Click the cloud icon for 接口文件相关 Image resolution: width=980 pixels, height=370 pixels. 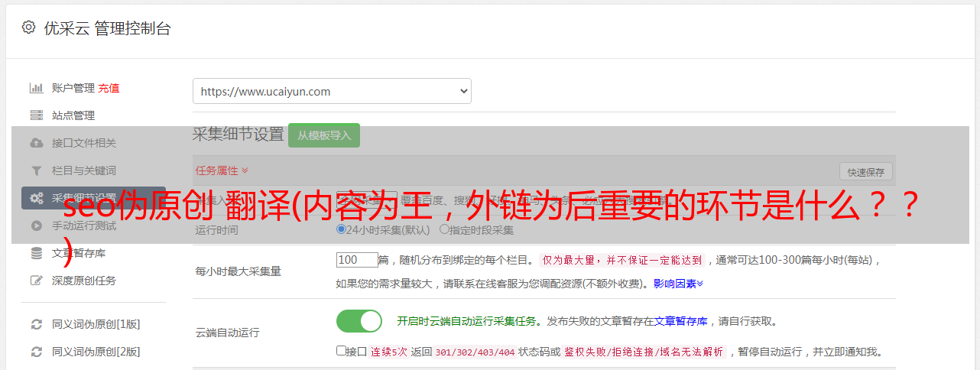tap(36, 143)
